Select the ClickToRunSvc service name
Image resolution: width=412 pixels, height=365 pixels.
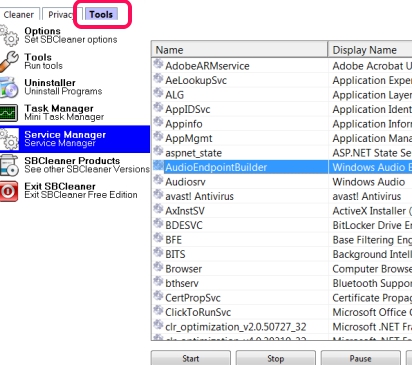pyautogui.click(x=198, y=312)
